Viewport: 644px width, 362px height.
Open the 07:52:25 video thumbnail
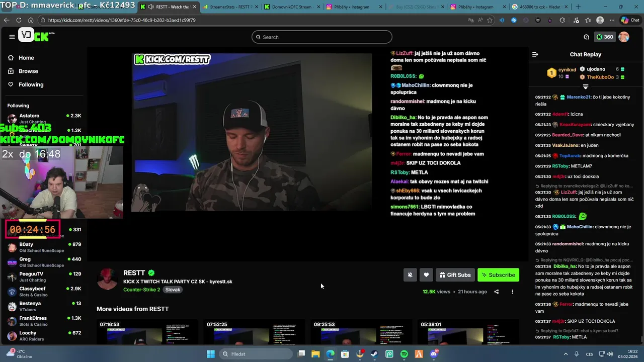tap(254, 332)
